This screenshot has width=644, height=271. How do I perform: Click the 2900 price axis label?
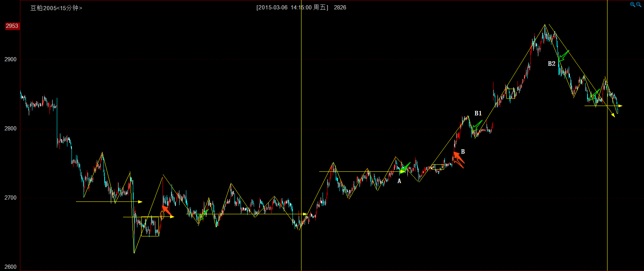point(11,59)
